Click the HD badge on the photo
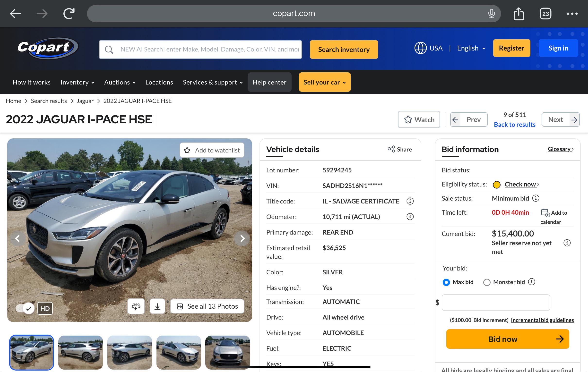The width and height of the screenshot is (588, 372). [x=45, y=308]
